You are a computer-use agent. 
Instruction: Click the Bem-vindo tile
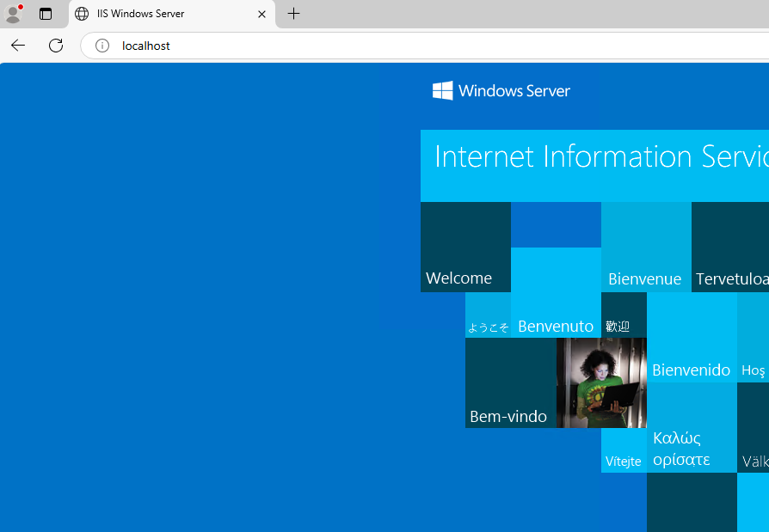511,382
